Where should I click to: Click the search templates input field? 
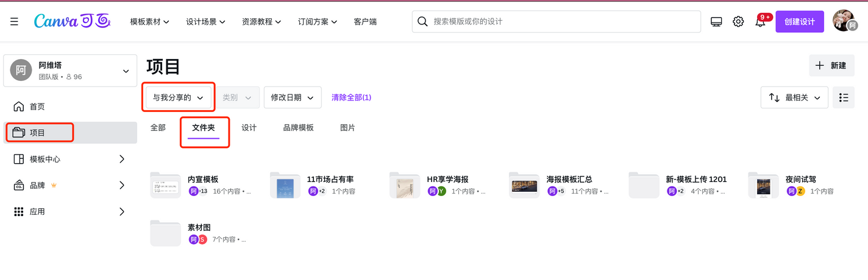[557, 21]
